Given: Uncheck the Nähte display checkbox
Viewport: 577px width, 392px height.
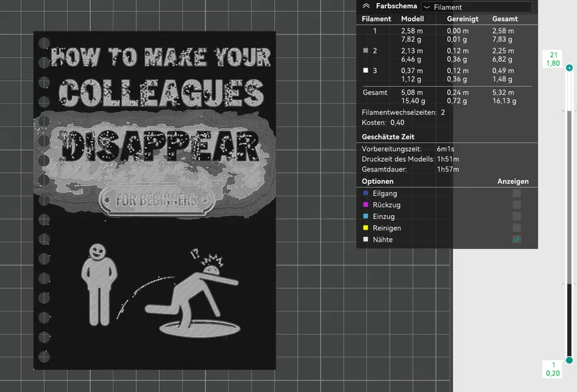Looking at the screenshot, I should [x=517, y=240].
